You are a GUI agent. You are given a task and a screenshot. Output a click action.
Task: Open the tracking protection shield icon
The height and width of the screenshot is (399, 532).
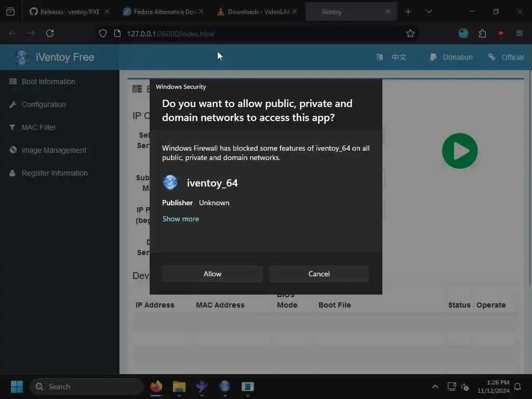point(103,33)
